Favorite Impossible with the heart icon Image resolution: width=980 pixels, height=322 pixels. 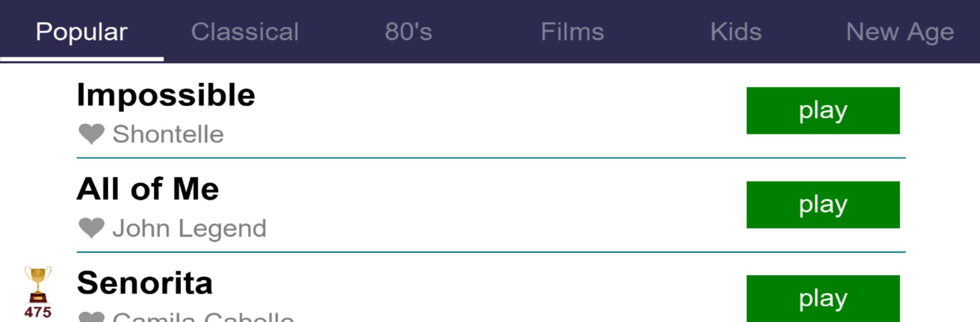click(91, 134)
